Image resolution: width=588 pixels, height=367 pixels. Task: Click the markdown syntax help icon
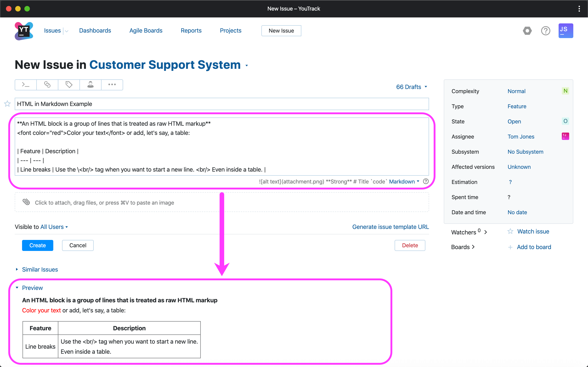426,181
